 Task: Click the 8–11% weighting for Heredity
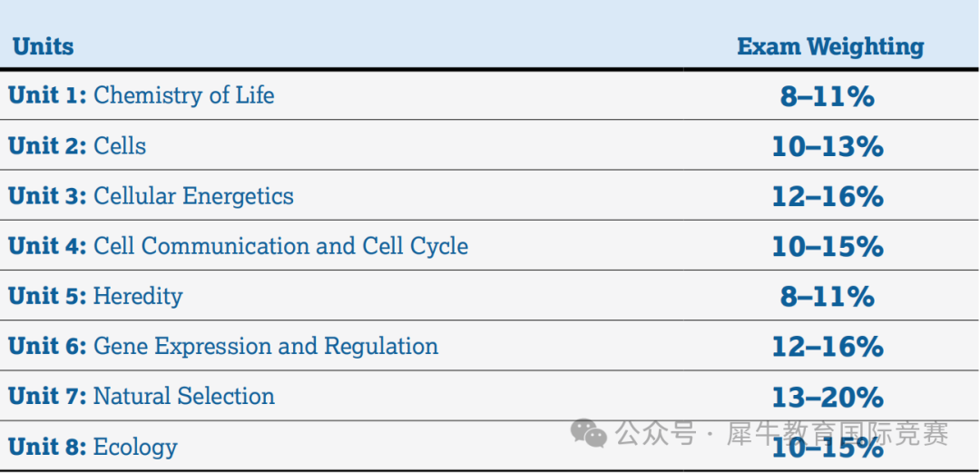827,297
